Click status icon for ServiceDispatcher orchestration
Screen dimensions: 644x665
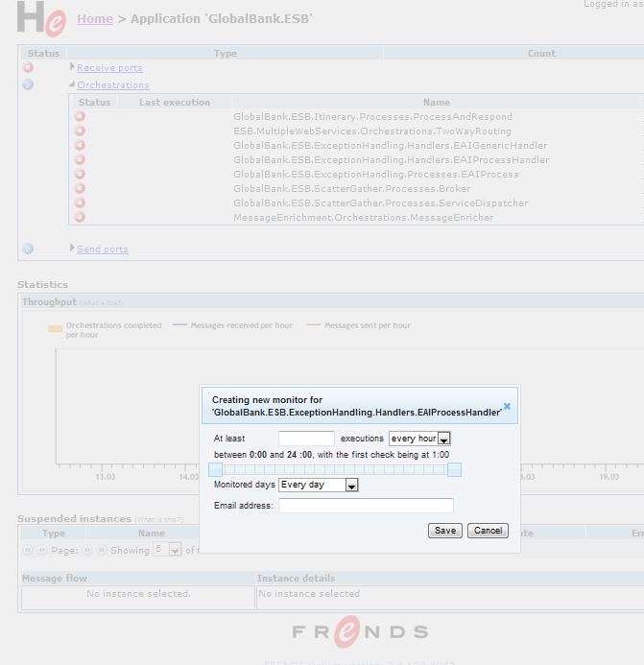point(80,202)
